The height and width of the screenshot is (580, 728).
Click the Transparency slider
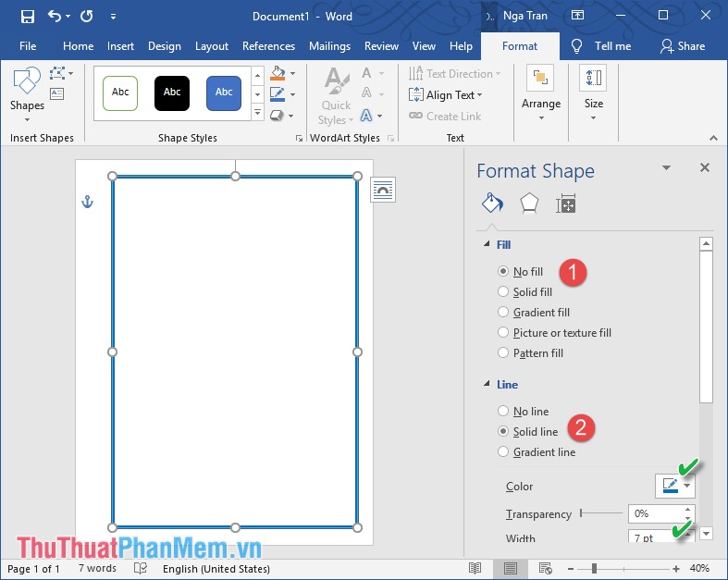click(x=601, y=513)
